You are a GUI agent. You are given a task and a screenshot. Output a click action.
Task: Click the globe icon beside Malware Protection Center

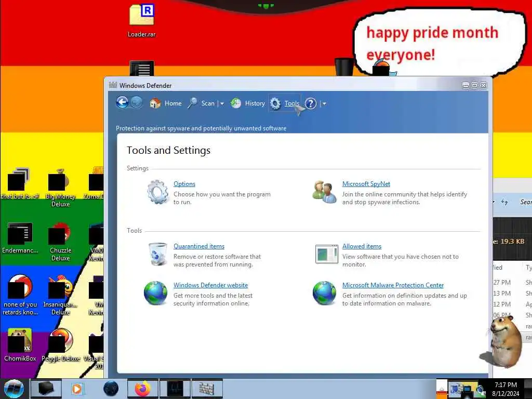coord(324,293)
